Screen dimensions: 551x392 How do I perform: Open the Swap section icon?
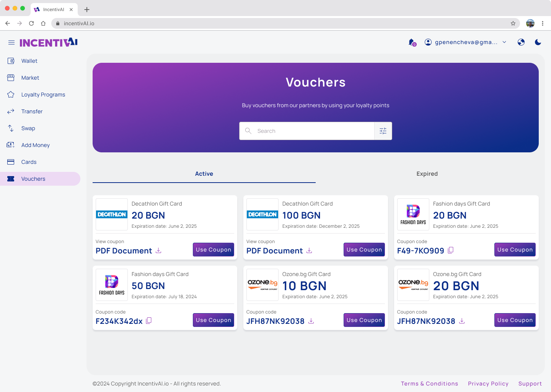11,128
